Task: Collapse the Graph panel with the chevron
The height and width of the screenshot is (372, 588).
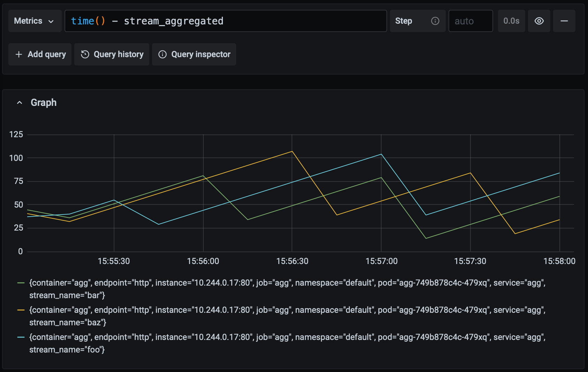Action: (20, 103)
